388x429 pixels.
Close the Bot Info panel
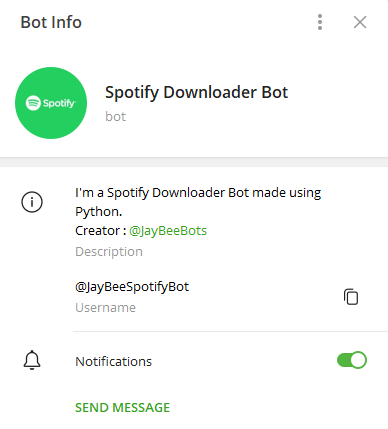tap(360, 22)
